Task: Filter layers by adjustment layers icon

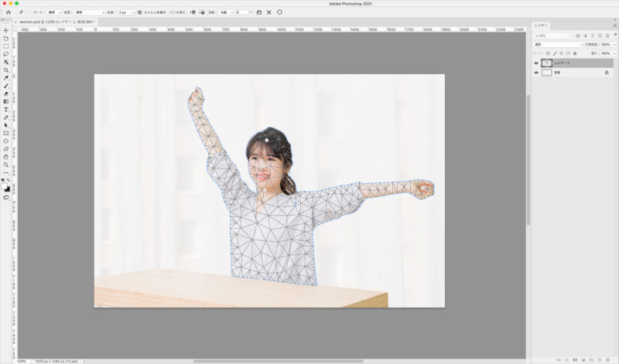Action: pos(585,36)
